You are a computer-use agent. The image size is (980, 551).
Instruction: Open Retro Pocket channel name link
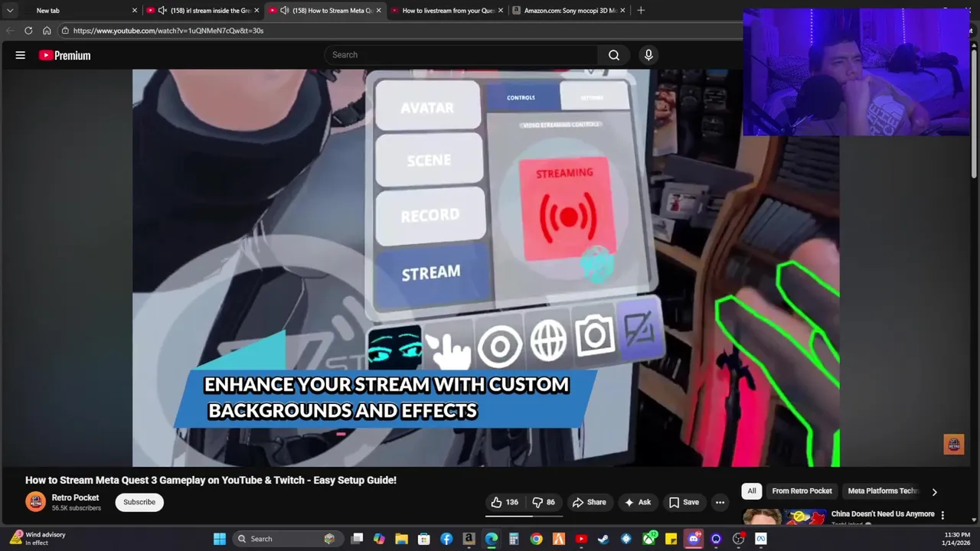click(x=75, y=497)
